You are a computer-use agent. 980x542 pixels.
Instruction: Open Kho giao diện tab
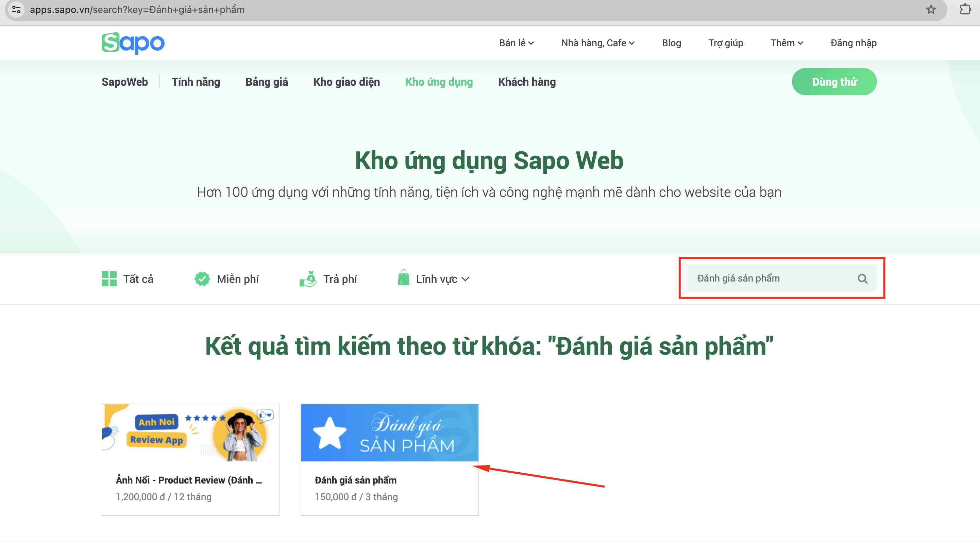click(347, 82)
